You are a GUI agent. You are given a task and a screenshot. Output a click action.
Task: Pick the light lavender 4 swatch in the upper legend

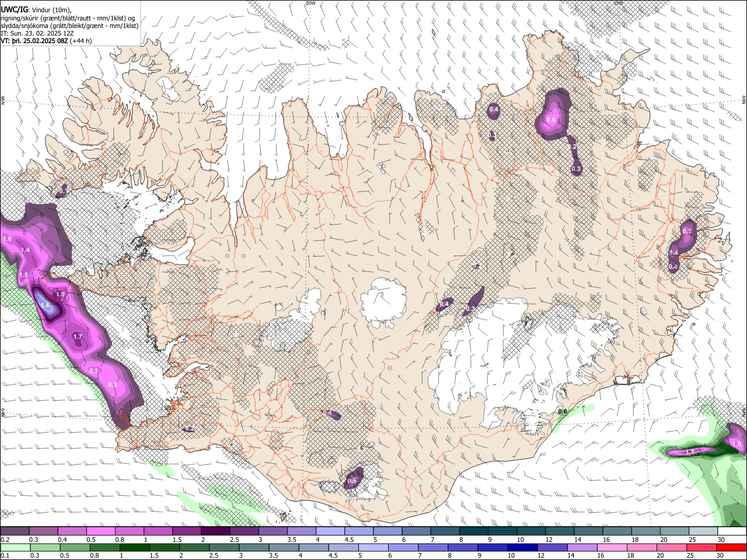click(330, 531)
